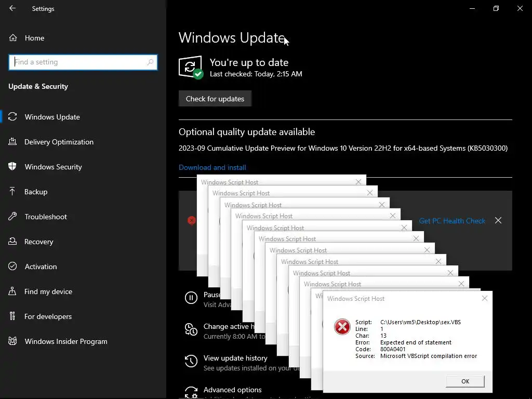This screenshot has width=532, height=399.
Task: Click the View update history icon
Action: tap(191, 361)
